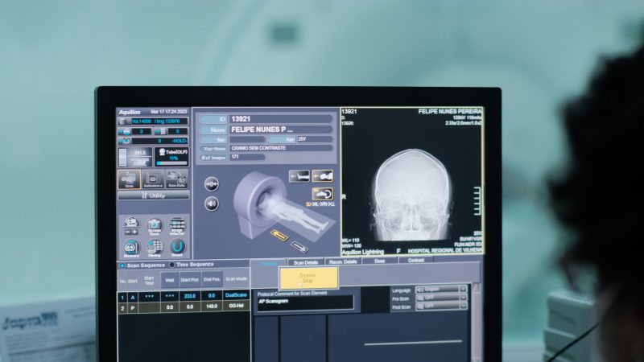Open the Post Scan OFF dropdown
644x362 pixels.
click(441, 306)
